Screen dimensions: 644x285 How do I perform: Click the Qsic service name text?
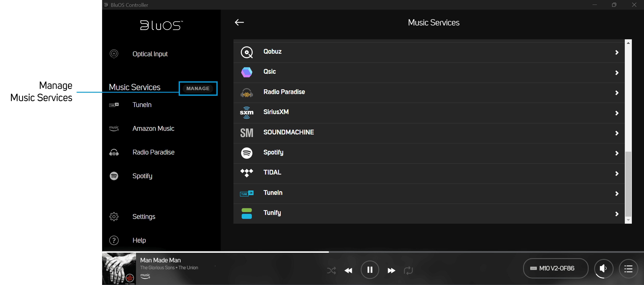270,72
